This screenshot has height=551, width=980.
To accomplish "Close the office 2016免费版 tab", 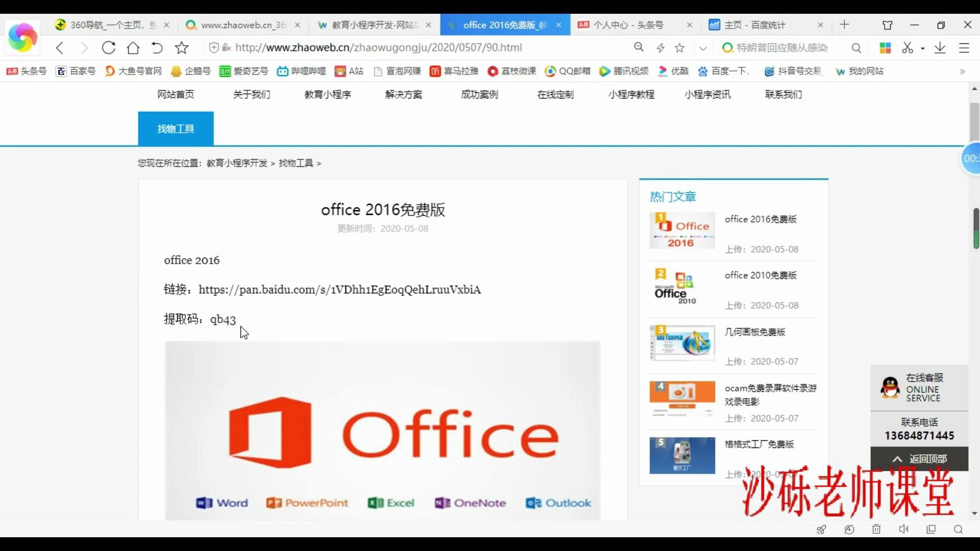I will pos(559,25).
